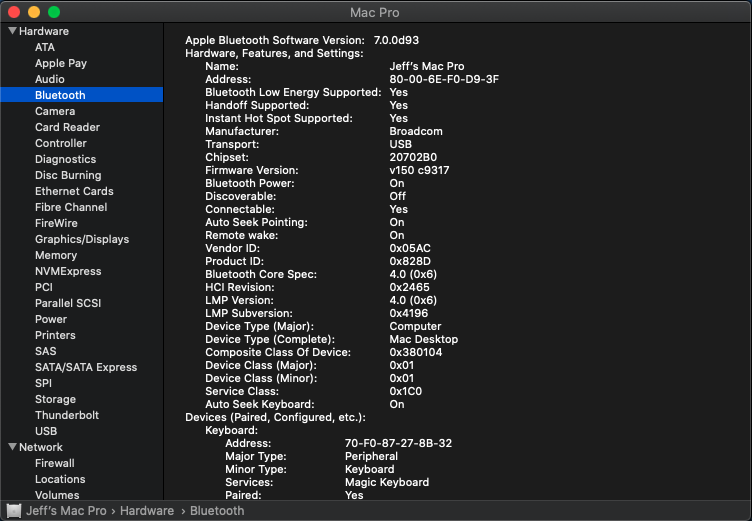This screenshot has width=752, height=521.
Task: Click Bluetooth in the bottom path bar
Action: click(x=217, y=510)
